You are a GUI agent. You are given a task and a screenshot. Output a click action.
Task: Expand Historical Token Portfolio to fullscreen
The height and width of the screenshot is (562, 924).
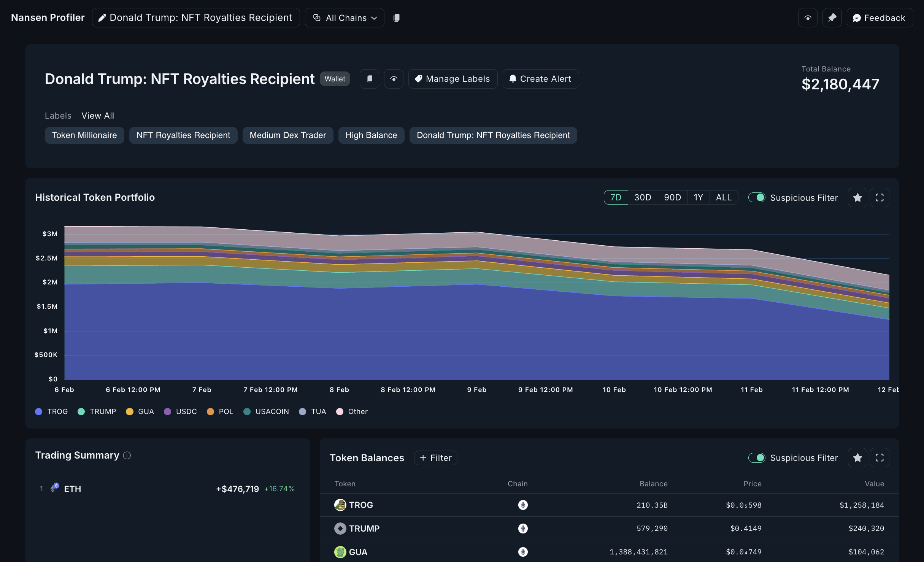coord(879,197)
